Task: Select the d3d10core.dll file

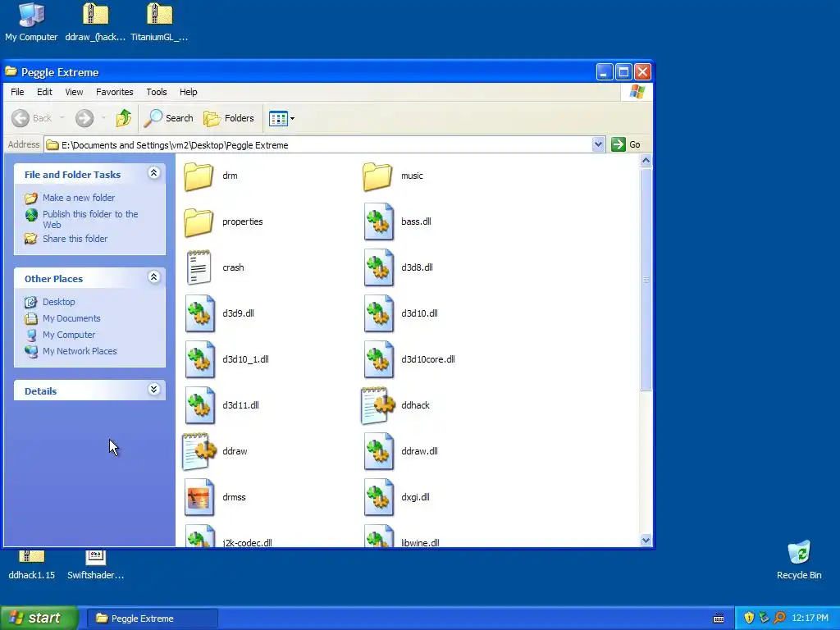Action: click(409, 359)
